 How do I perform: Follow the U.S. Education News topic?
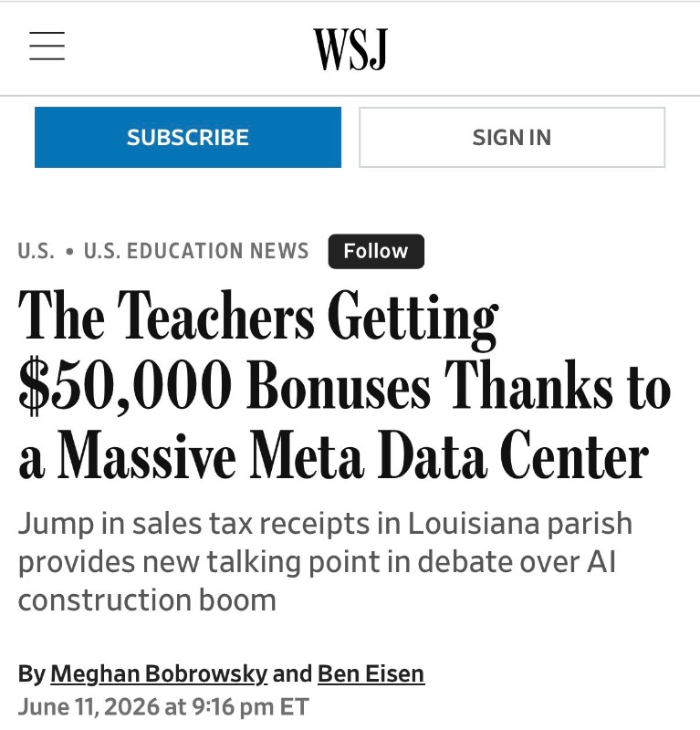pyautogui.click(x=376, y=252)
